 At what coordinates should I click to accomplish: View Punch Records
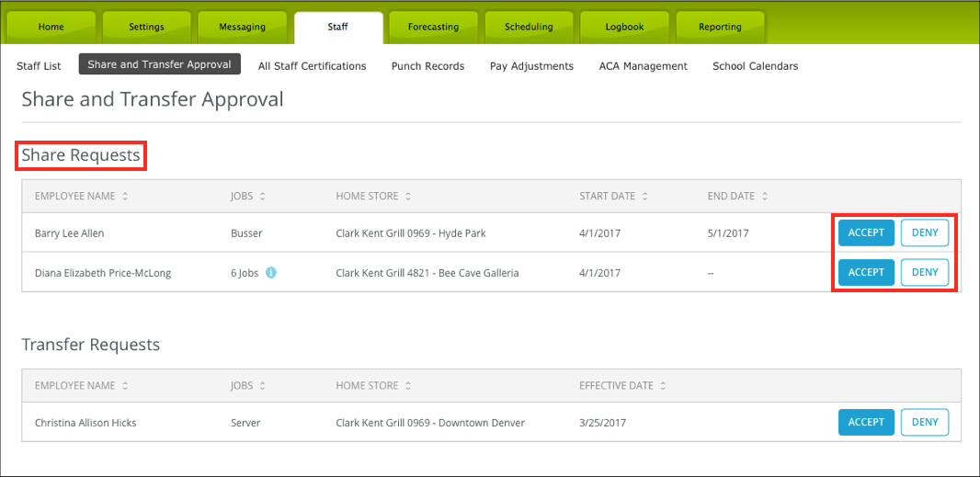tap(428, 66)
